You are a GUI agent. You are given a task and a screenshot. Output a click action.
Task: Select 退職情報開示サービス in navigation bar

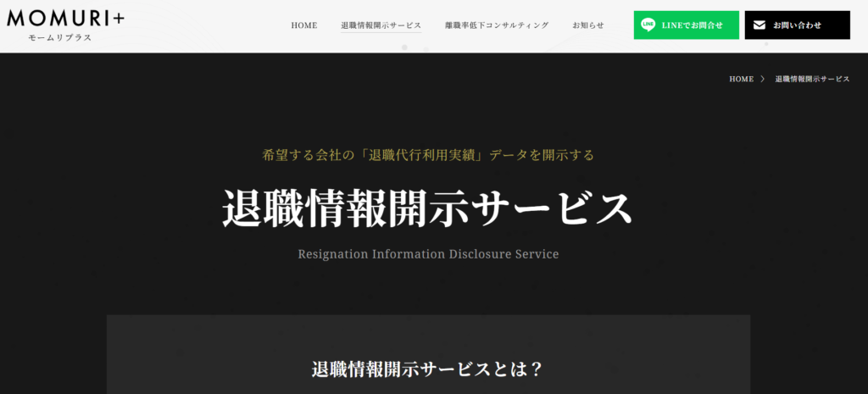click(x=381, y=25)
